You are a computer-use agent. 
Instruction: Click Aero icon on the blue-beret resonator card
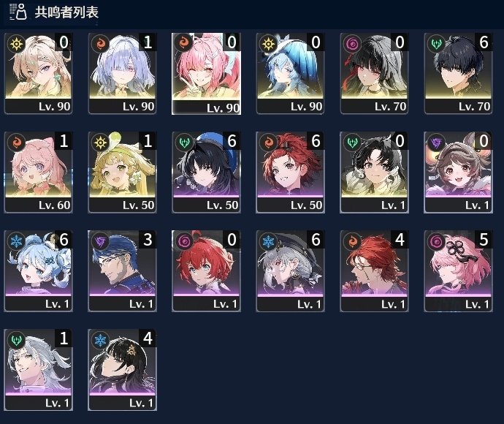click(185, 143)
